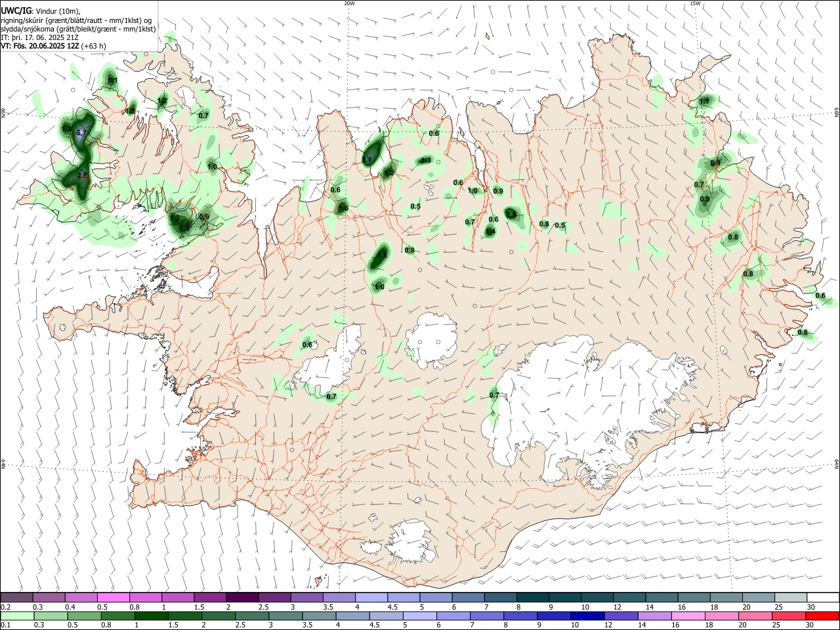
Task: Click the 0.4 label in top legend
Action: [70, 607]
